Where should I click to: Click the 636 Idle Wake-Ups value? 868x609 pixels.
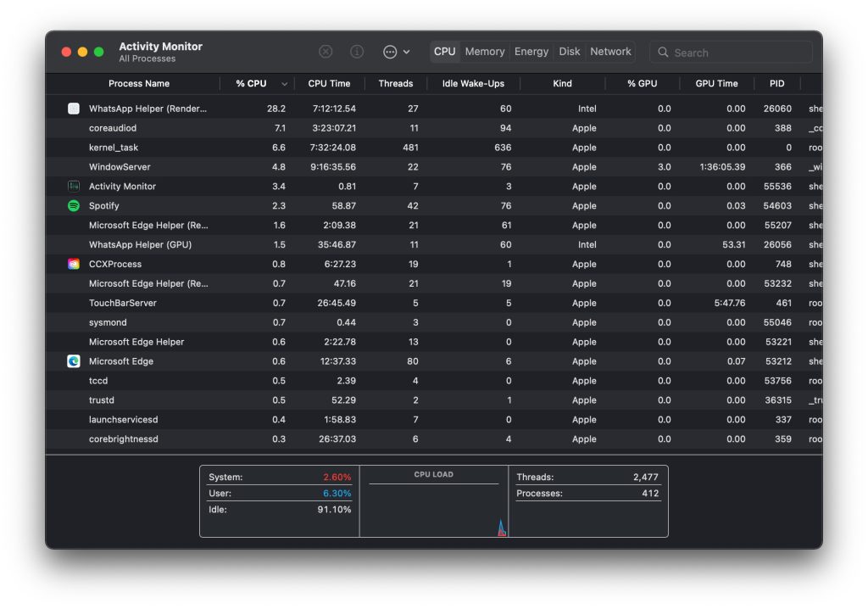click(x=503, y=148)
